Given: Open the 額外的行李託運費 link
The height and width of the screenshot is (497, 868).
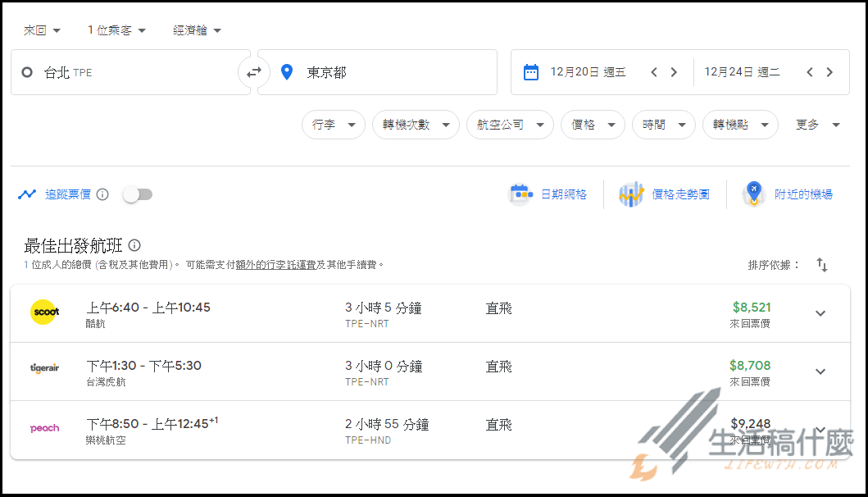Looking at the screenshot, I should click(275, 265).
